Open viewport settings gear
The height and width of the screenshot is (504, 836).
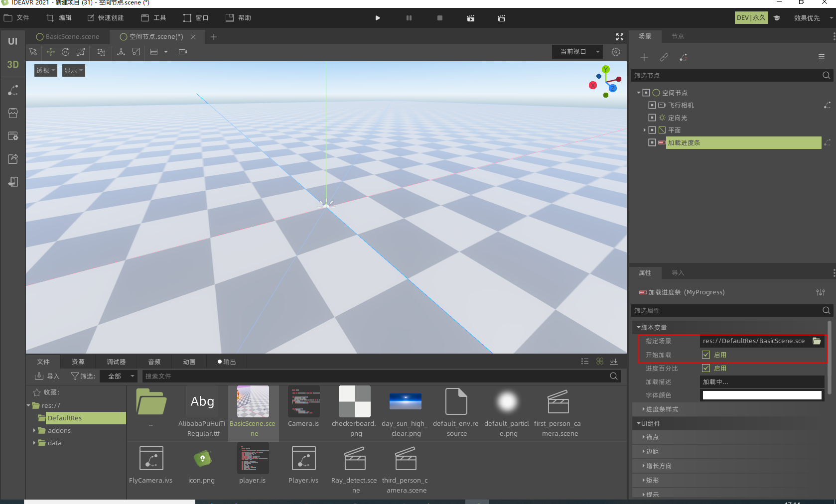coord(616,52)
